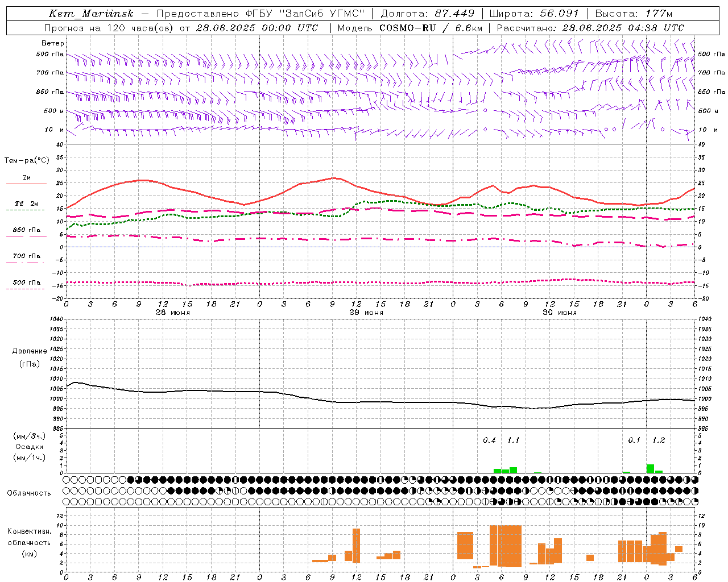Image resolution: width=728 pixels, height=582 pixels.
Task: Click the '700 гПа' temperature legend entry
Action: click(x=27, y=256)
